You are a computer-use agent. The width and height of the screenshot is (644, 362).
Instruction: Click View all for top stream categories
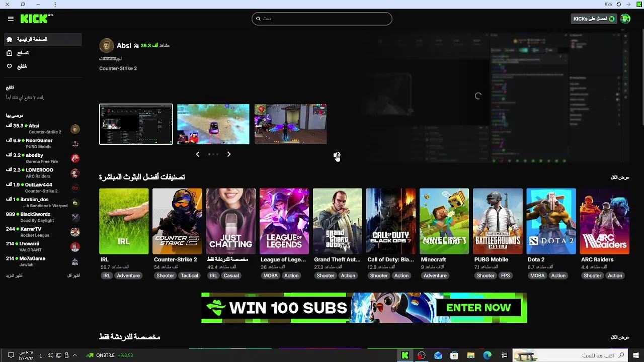(620, 177)
